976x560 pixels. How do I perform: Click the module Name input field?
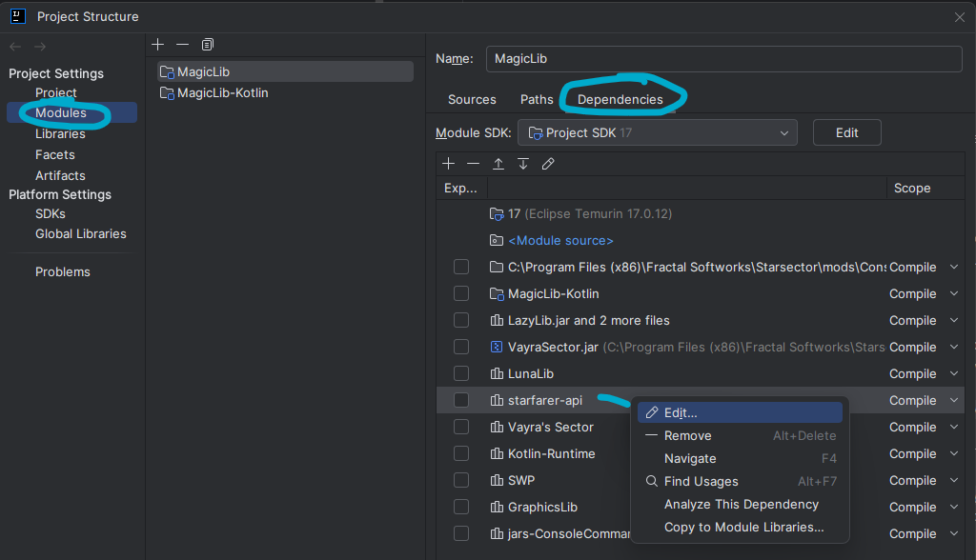pos(724,58)
